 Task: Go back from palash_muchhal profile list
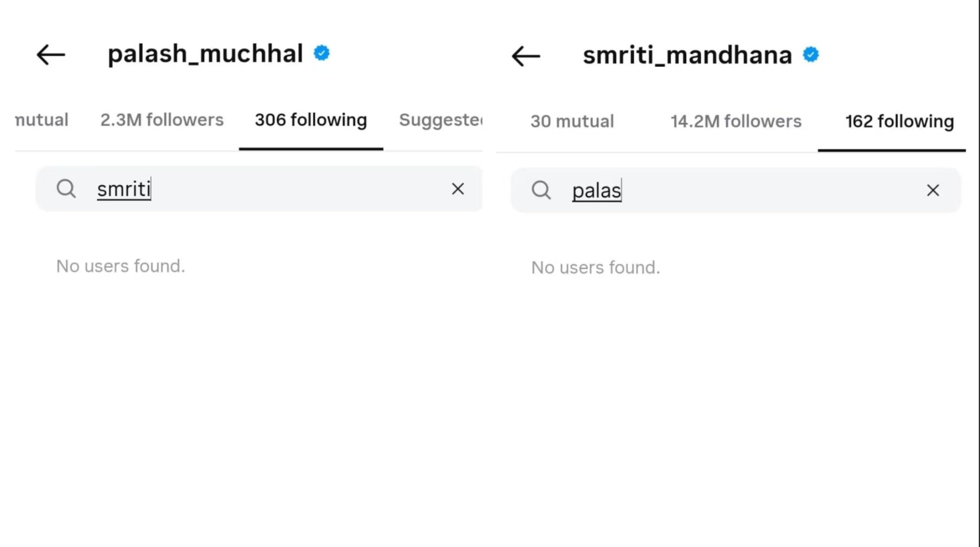(x=51, y=55)
